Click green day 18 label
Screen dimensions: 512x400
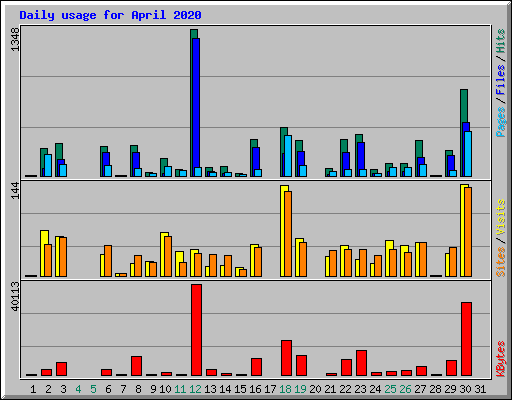pyautogui.click(x=285, y=389)
